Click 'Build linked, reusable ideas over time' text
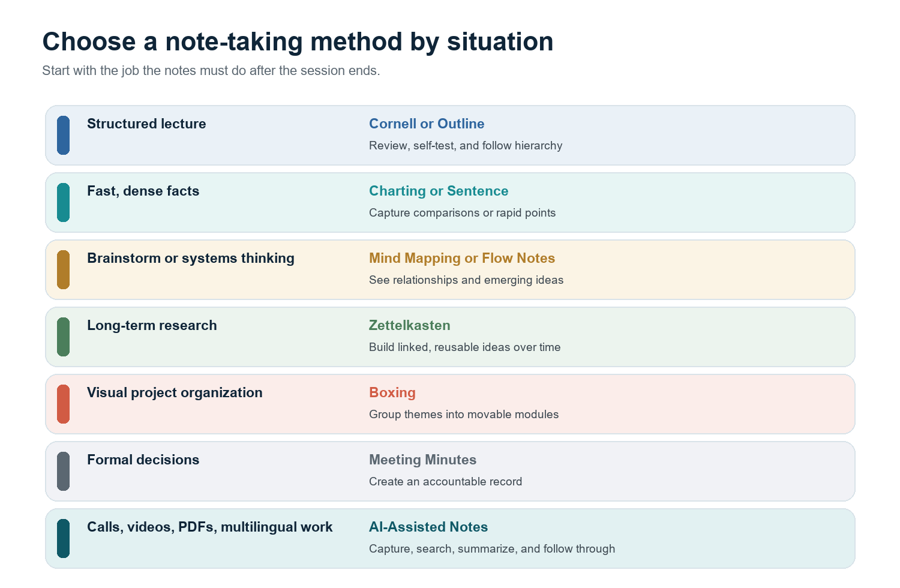The height and width of the screenshot is (588, 900). (x=465, y=347)
